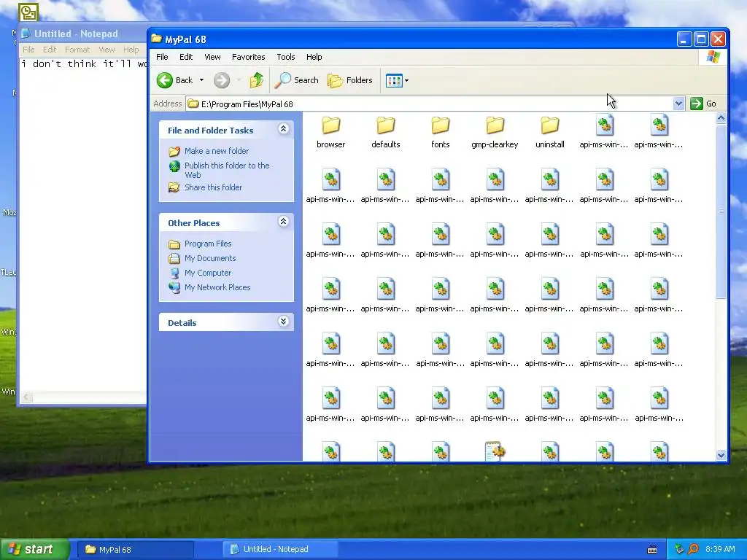Open the address bar dropdown arrow
747x560 pixels.
click(678, 104)
